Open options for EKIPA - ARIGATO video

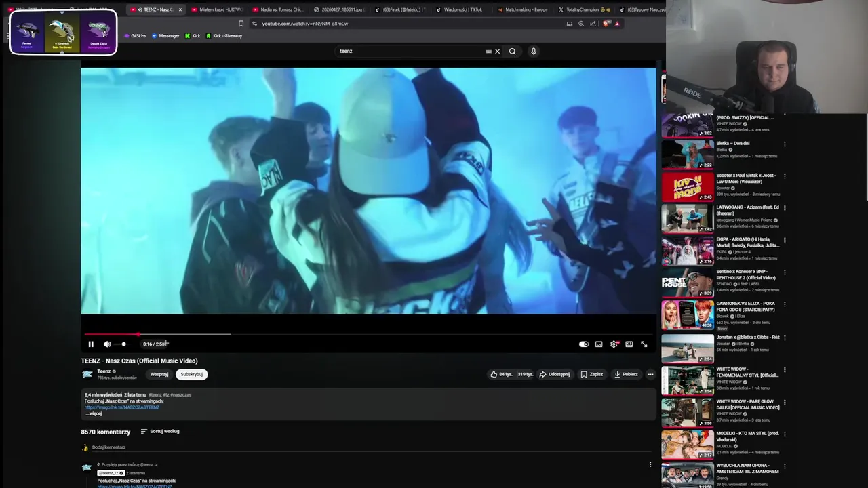point(785,241)
